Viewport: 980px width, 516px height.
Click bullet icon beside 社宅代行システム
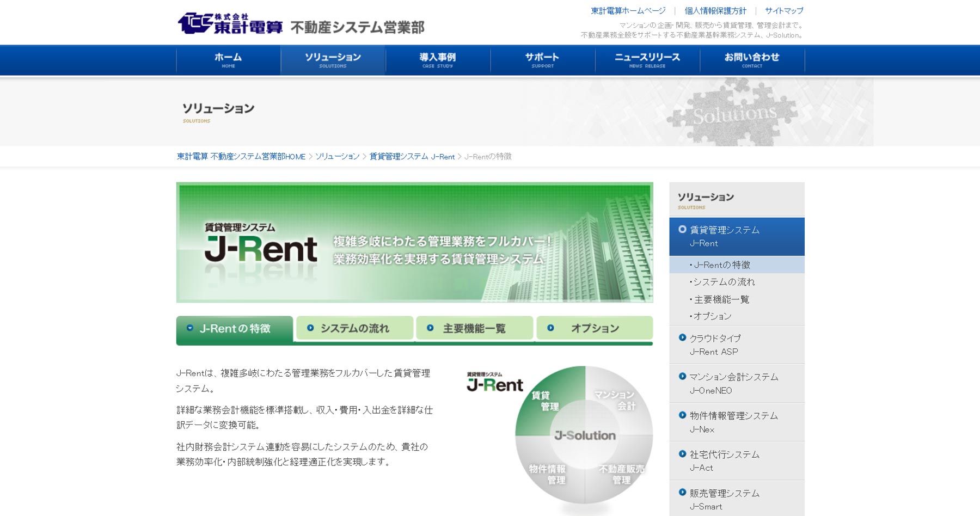pos(682,453)
